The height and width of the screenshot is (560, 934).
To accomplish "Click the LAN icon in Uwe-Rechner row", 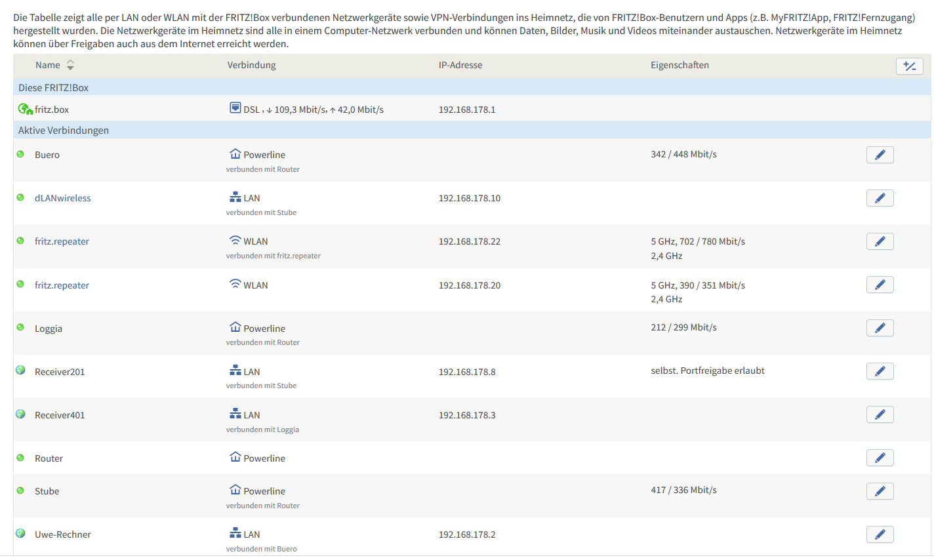I will click(x=235, y=533).
